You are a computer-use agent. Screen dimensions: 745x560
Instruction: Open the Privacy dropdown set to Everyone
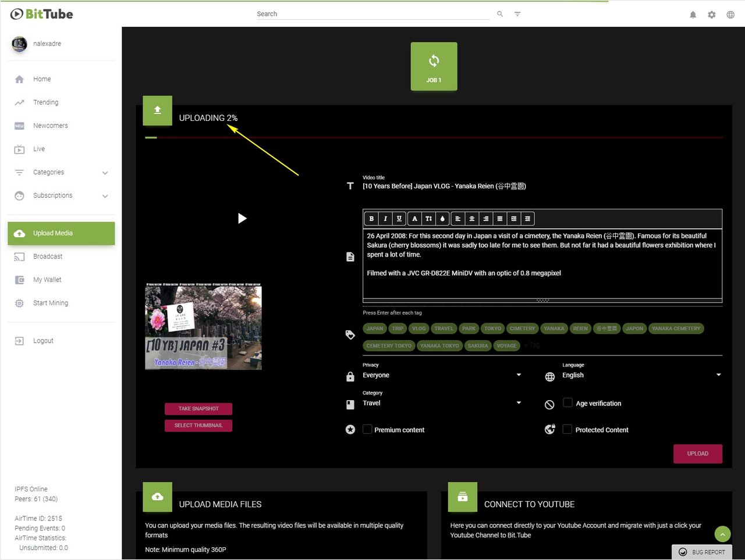pos(442,375)
